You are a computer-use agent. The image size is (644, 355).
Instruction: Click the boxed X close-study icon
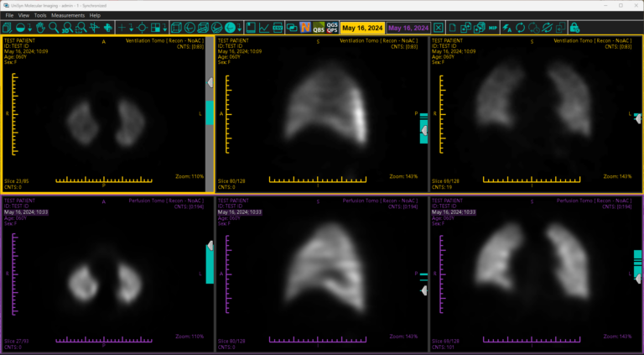pyautogui.click(x=439, y=28)
